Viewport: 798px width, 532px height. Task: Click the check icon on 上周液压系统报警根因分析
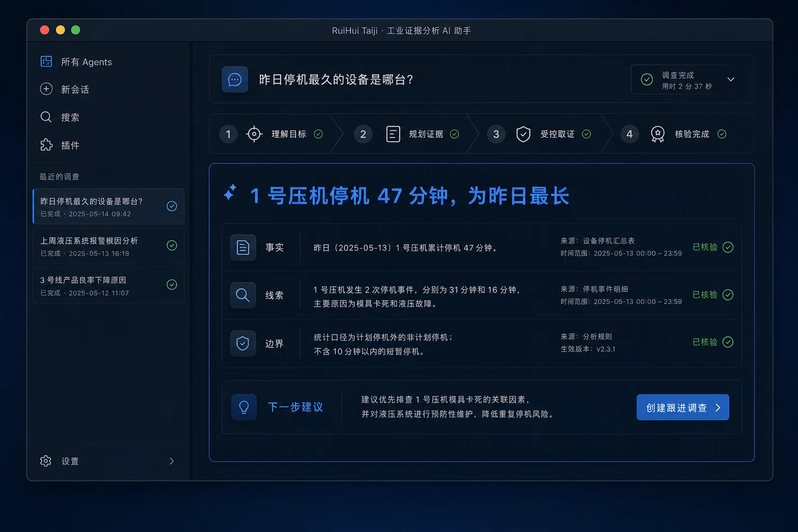[x=172, y=245]
